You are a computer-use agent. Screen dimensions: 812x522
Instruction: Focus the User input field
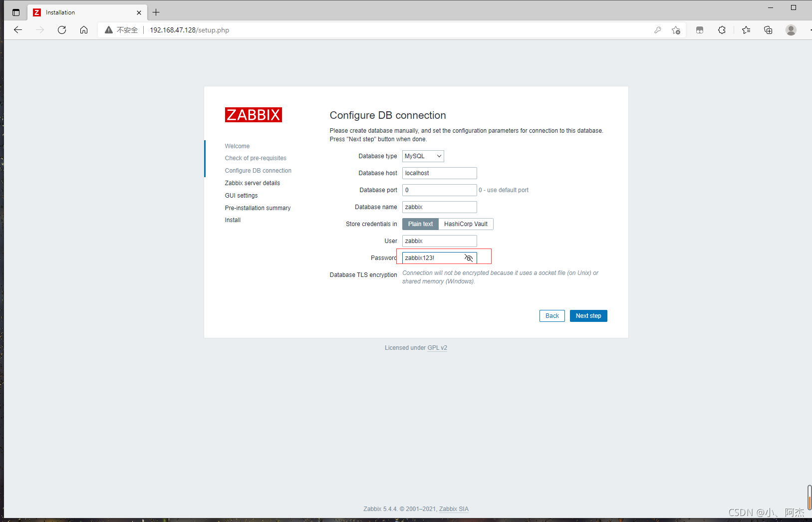pyautogui.click(x=439, y=241)
